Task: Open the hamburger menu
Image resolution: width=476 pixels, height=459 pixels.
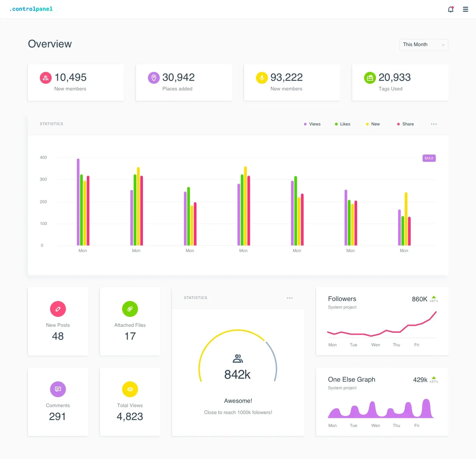Action: click(465, 9)
